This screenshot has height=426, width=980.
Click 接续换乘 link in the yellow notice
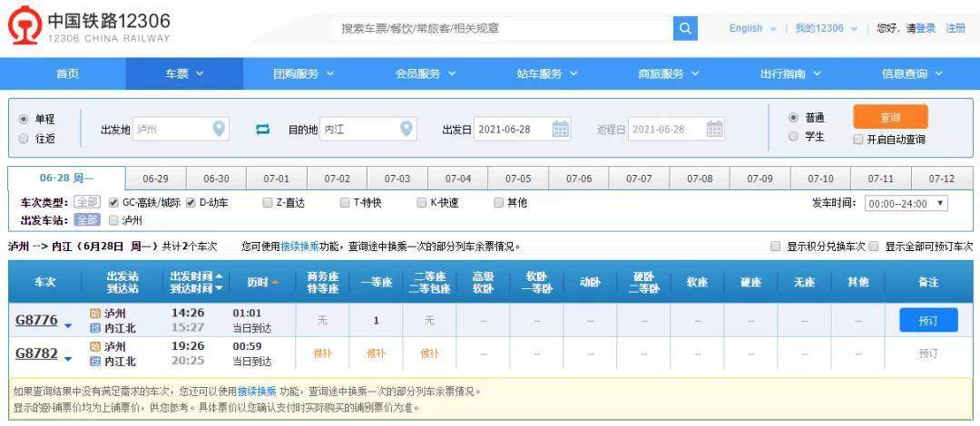[x=256, y=392]
